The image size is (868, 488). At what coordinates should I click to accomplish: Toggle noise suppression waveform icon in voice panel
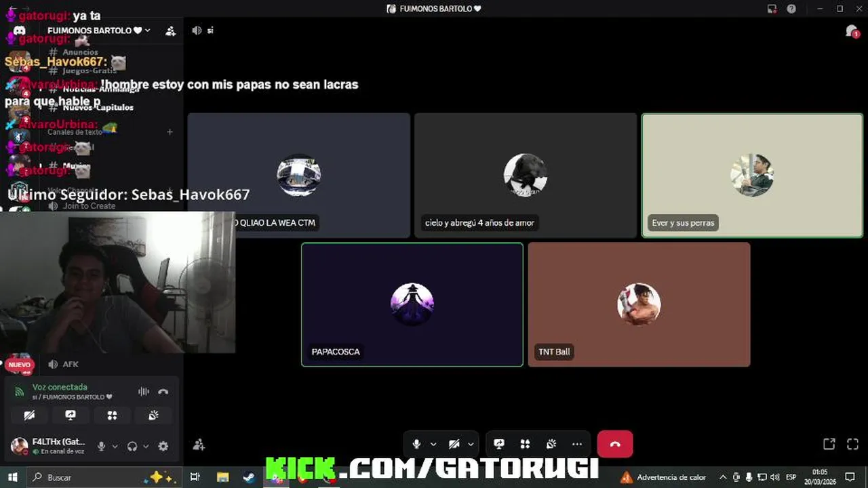pos(144,391)
